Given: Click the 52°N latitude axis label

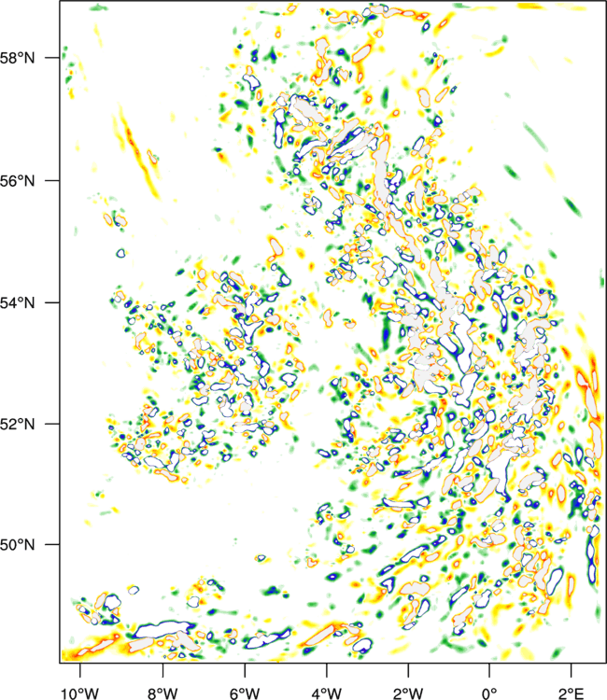Looking at the screenshot, I should [x=17, y=424].
